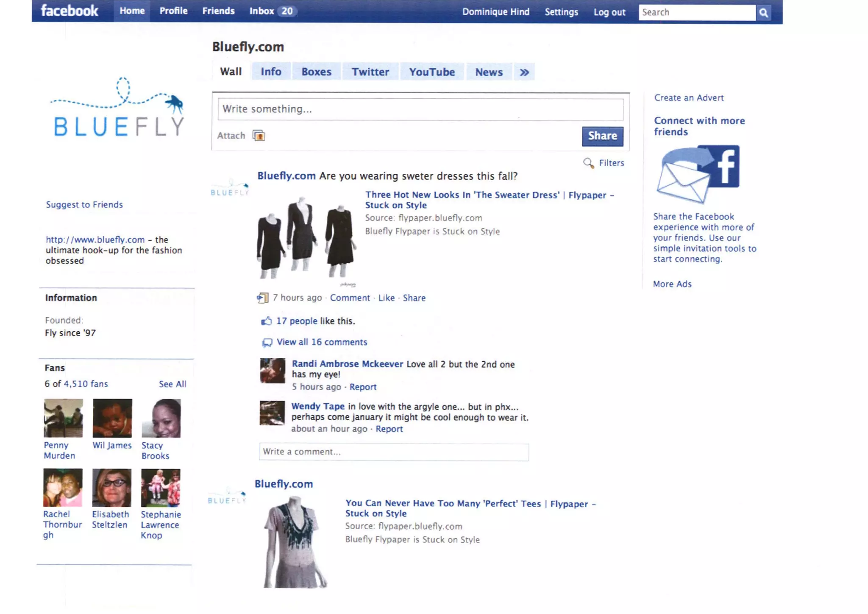The width and height of the screenshot is (868, 614).
Task: Click the search magnifier button
Action: click(x=763, y=12)
